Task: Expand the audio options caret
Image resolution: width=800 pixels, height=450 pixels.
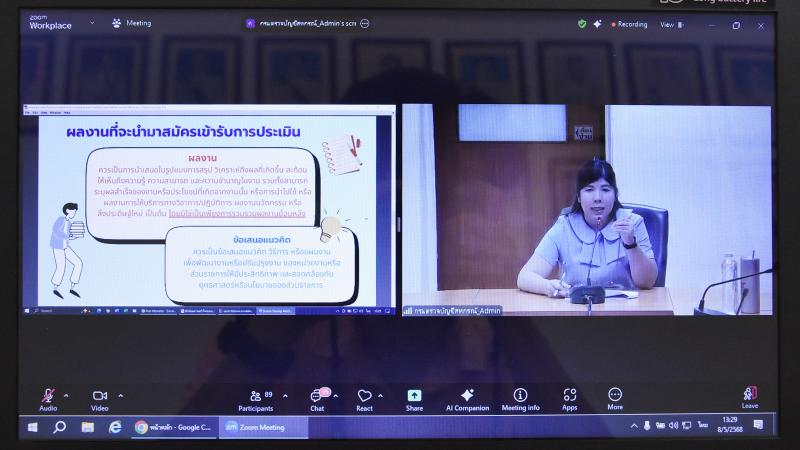Action: point(66,395)
